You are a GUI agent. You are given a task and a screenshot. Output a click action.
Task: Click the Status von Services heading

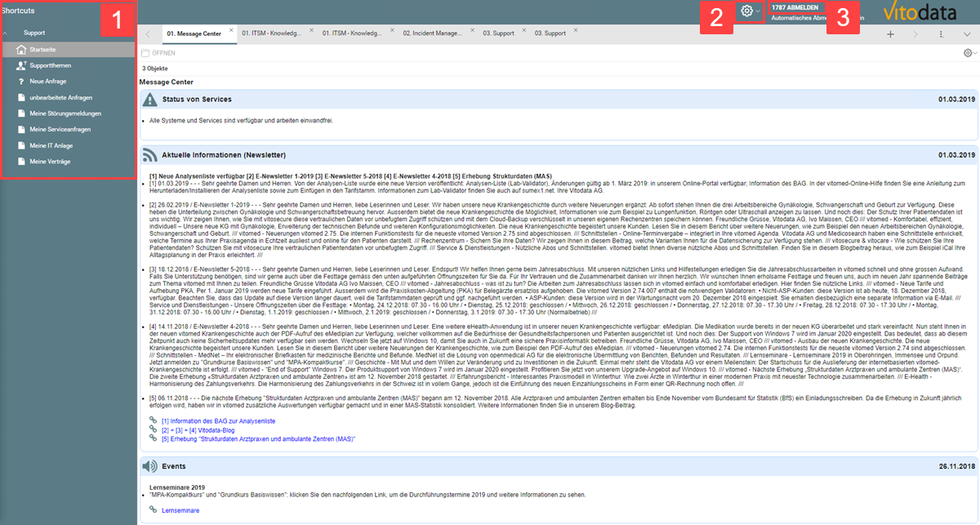pos(197,100)
